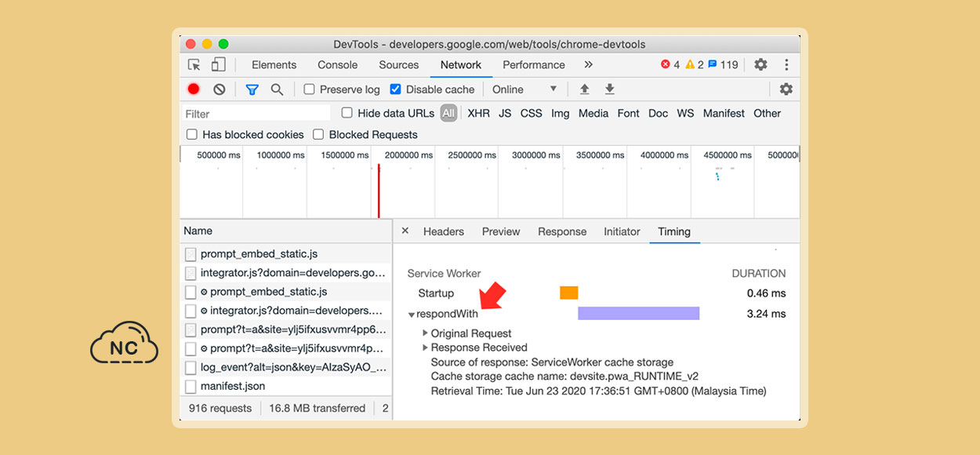Select the Timing tab
The height and width of the screenshot is (455, 980).
(674, 231)
